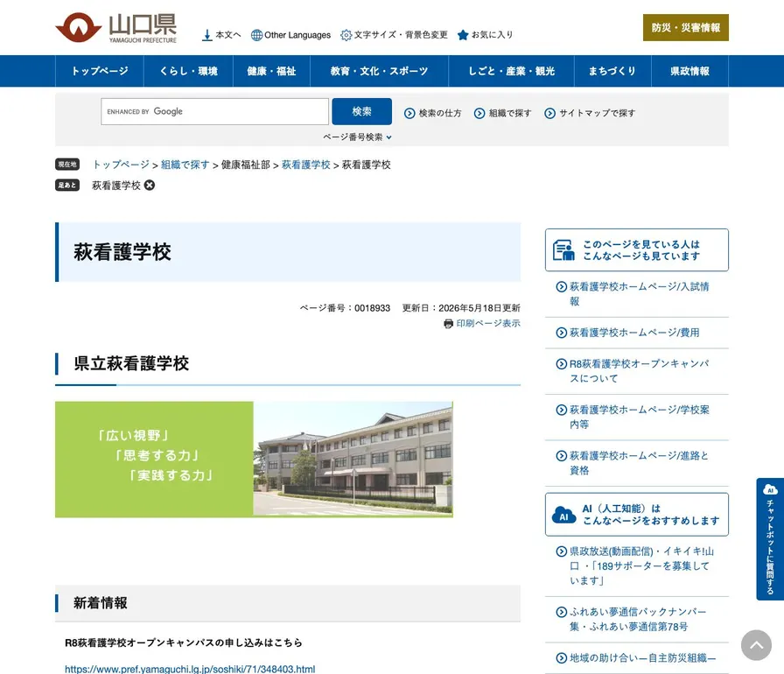Open 文字サイズ・背景色変更 gear settings
This screenshot has height=674, width=784.
pos(394,35)
